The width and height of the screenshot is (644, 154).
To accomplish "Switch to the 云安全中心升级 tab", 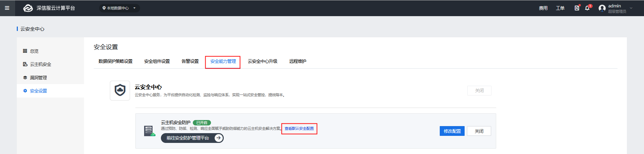I will click(263, 61).
